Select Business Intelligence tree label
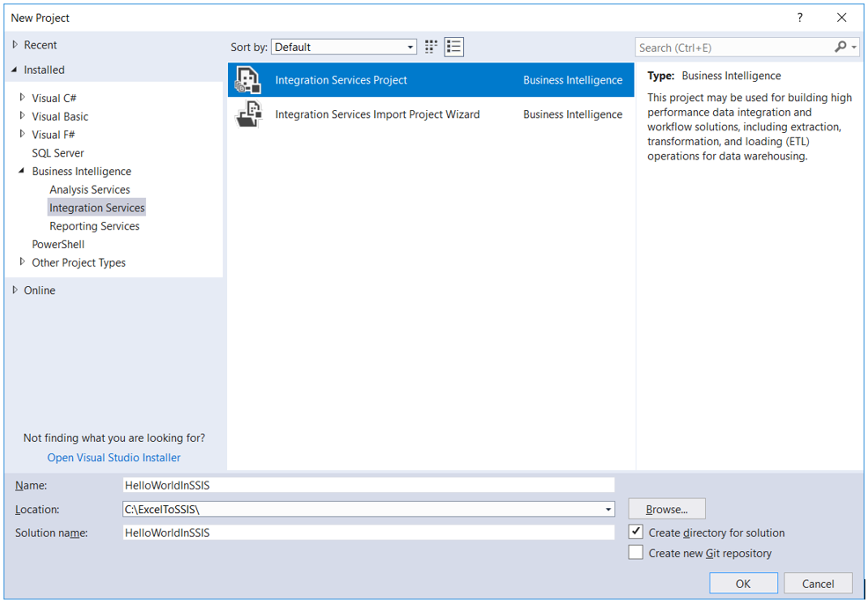Screen dimensions: 868x603 pos(81,171)
